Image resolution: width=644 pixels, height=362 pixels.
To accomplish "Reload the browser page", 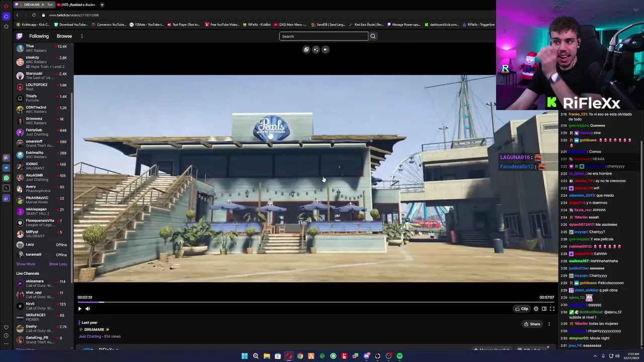I will (34, 15).
